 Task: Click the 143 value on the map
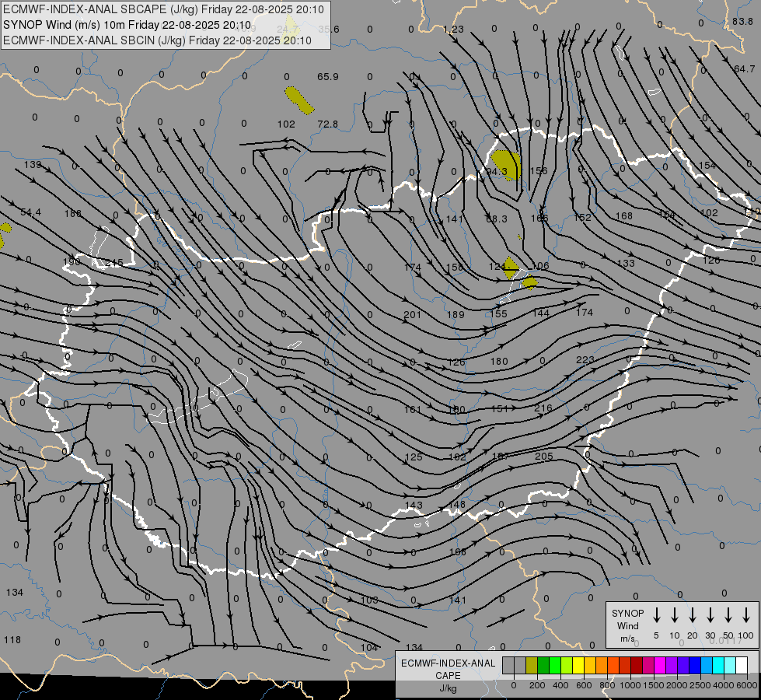click(414, 506)
